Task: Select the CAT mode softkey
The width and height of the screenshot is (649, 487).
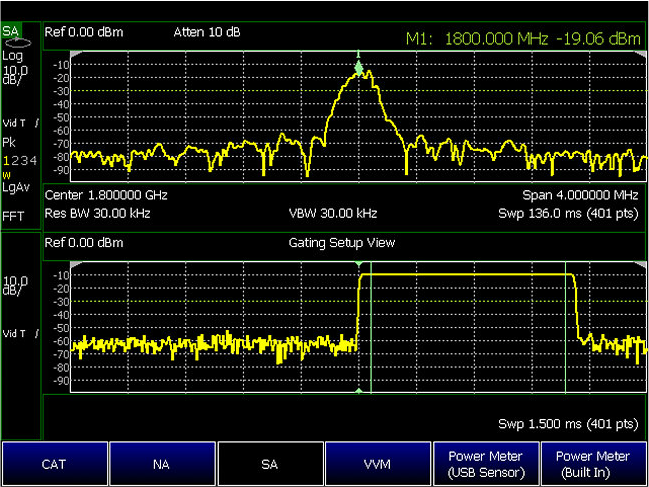Action: (54, 465)
